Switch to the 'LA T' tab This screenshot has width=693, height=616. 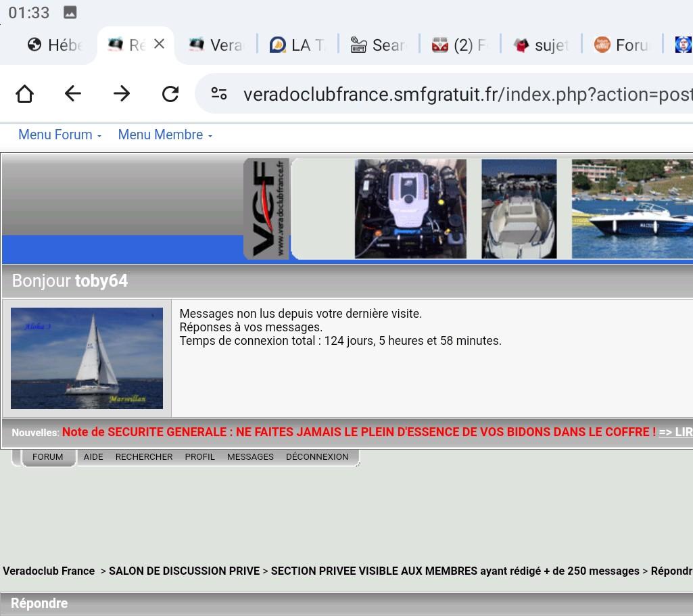click(x=297, y=45)
